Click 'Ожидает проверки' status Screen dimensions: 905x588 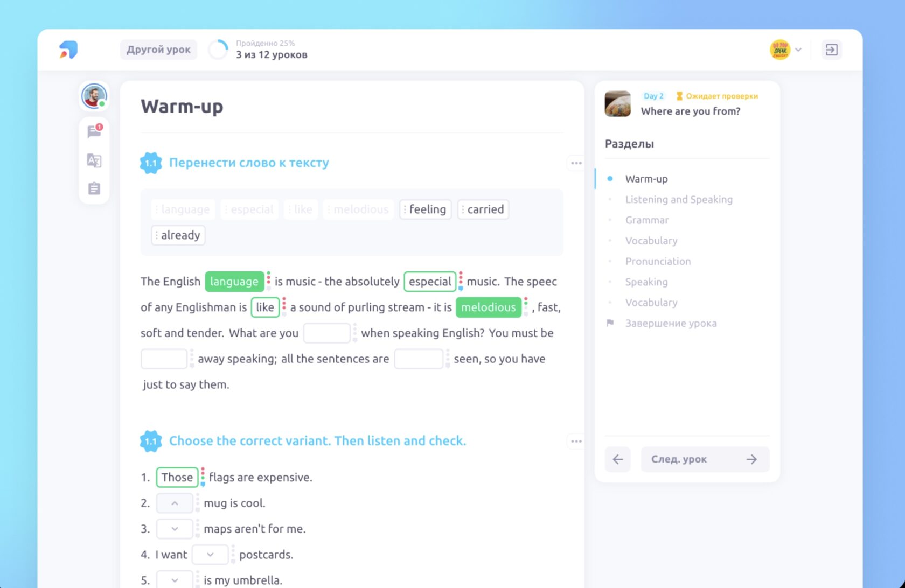pyautogui.click(x=717, y=96)
